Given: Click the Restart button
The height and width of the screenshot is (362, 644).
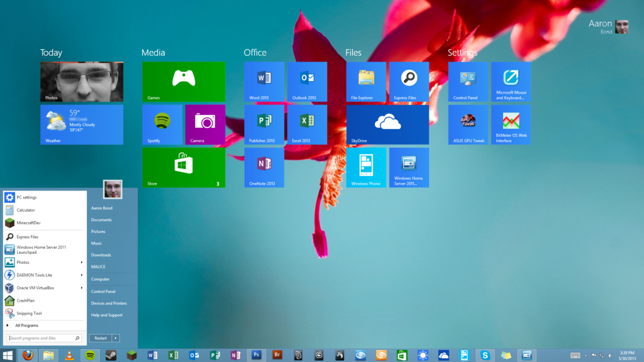Looking at the screenshot, I should (101, 338).
